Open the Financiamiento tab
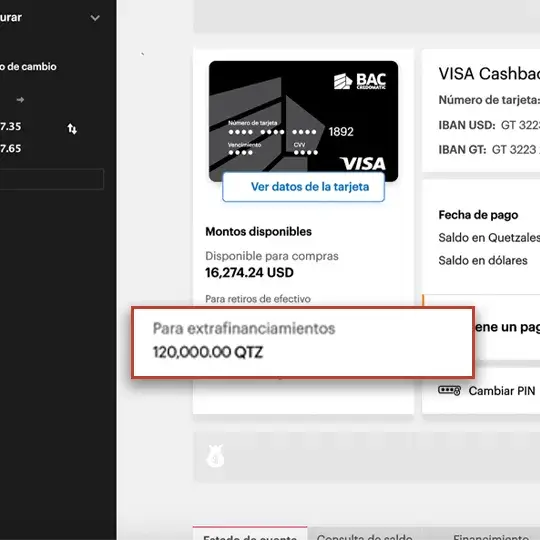This screenshot has height=540, width=540. 491,536
